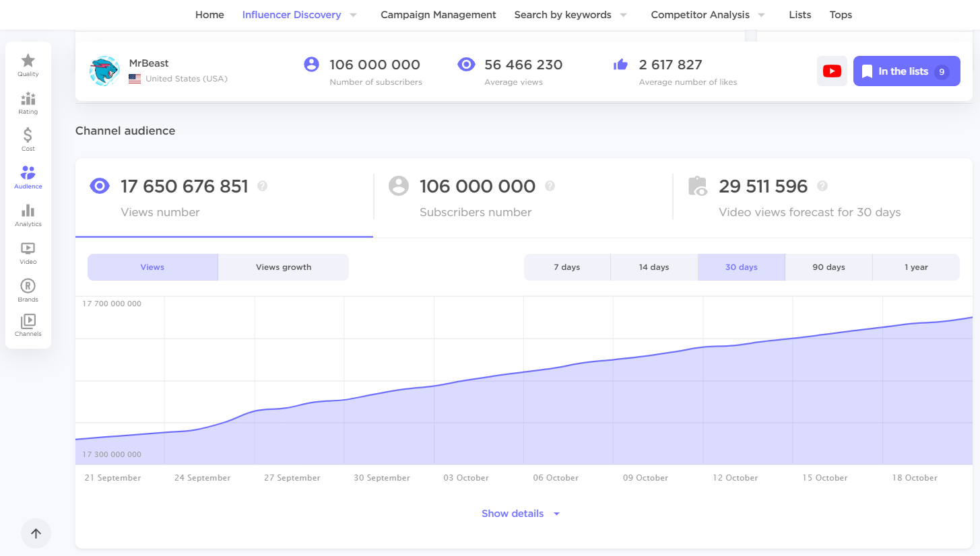980x556 pixels.
Task: Click the 2 617 827 average likes value
Action: coord(670,65)
